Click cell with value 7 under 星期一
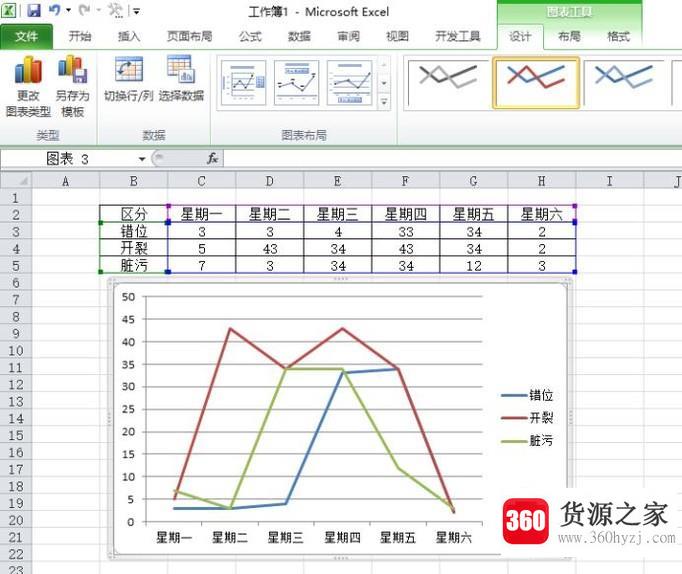 click(x=202, y=265)
